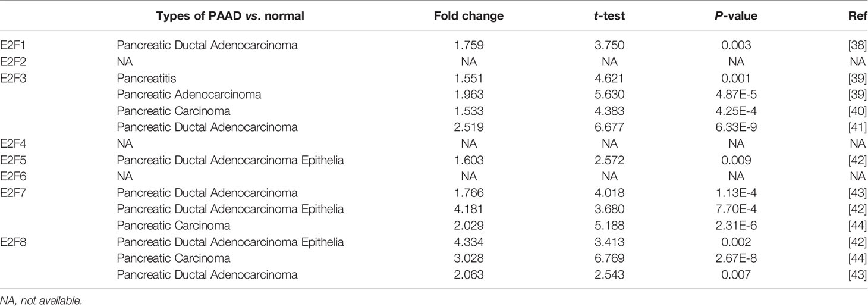Image resolution: width=868 pixels, height=306 pixels.
Task: Select the E2F1 row label
Action: 13,45
